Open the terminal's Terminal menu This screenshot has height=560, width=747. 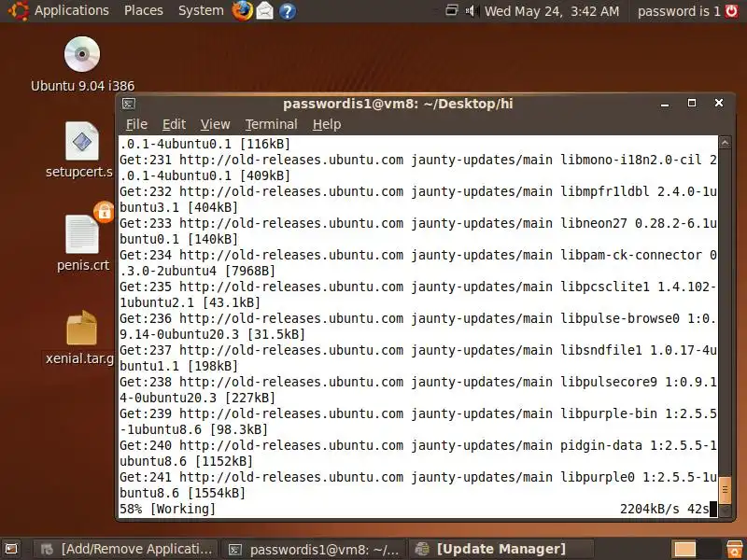(271, 124)
